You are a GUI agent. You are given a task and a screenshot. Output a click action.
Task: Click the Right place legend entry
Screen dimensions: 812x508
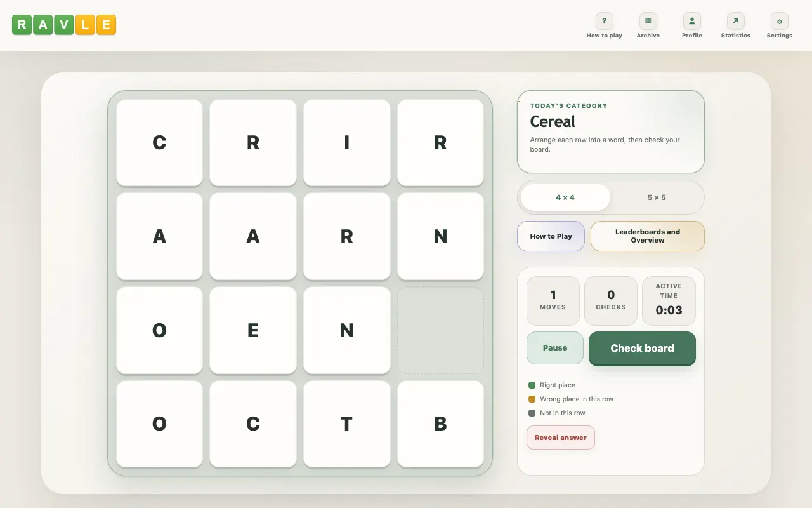[551, 385]
